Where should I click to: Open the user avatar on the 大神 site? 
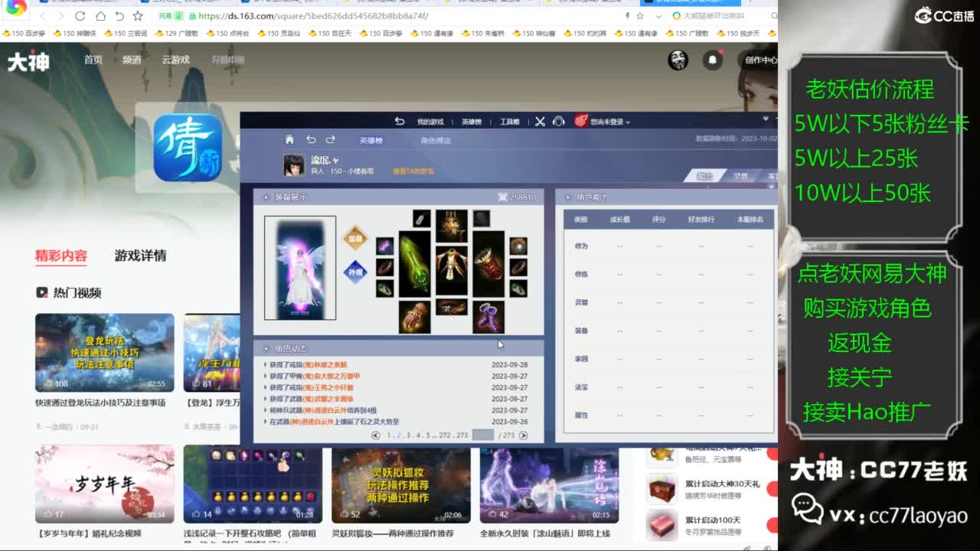[x=678, y=60]
